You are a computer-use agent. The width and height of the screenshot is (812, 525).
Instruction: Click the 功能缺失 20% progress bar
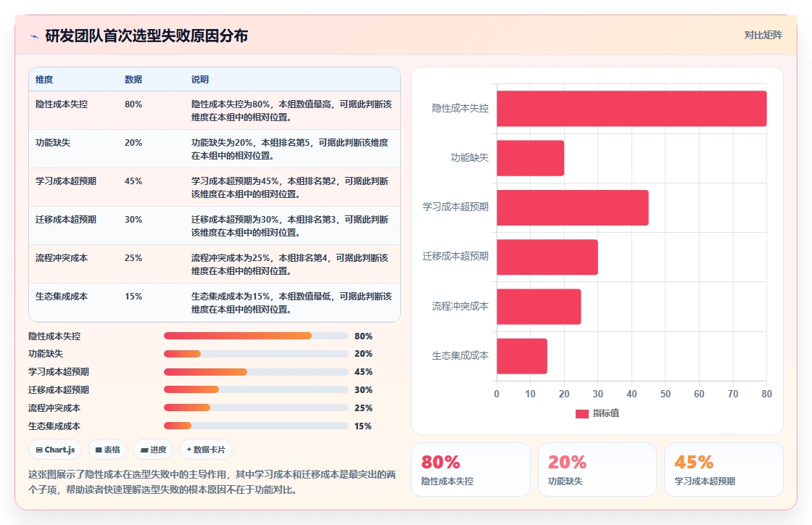click(x=256, y=354)
